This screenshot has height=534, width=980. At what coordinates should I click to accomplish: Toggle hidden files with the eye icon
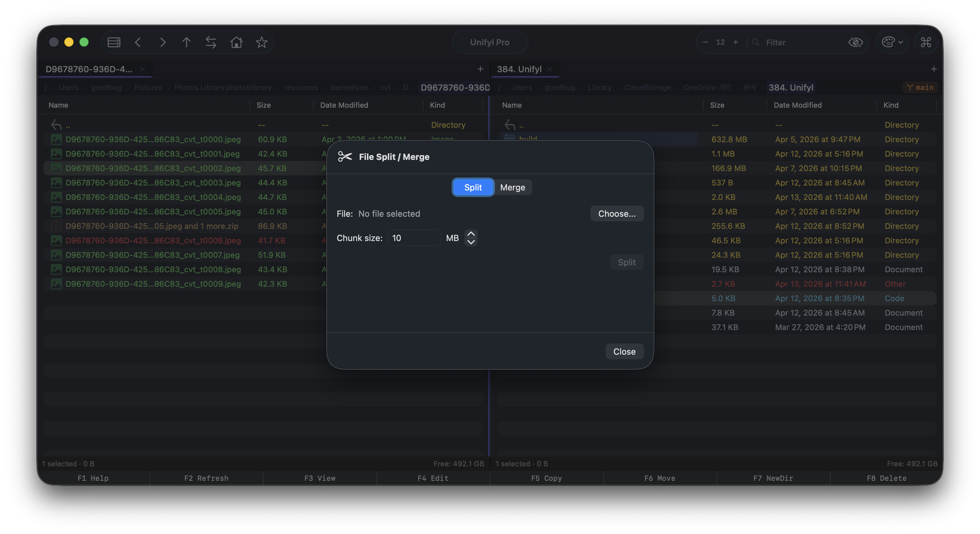click(855, 42)
